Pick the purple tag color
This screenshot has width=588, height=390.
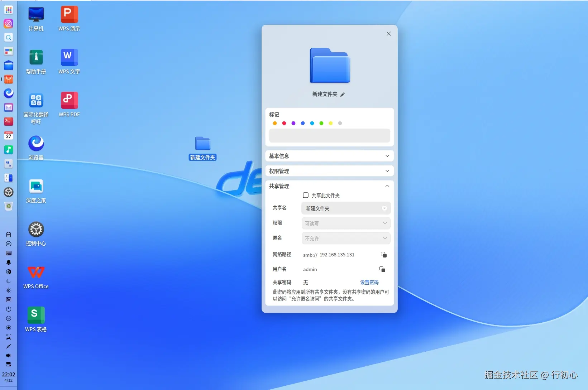pos(293,123)
